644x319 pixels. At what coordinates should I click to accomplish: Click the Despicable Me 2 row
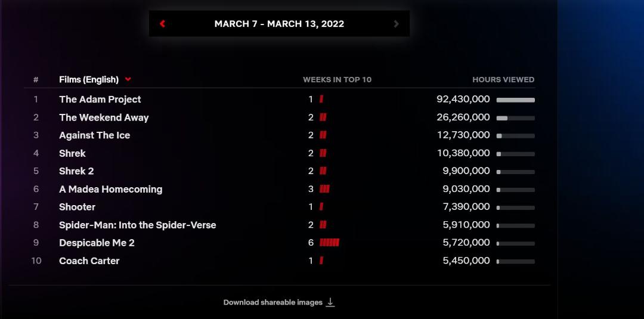point(279,243)
